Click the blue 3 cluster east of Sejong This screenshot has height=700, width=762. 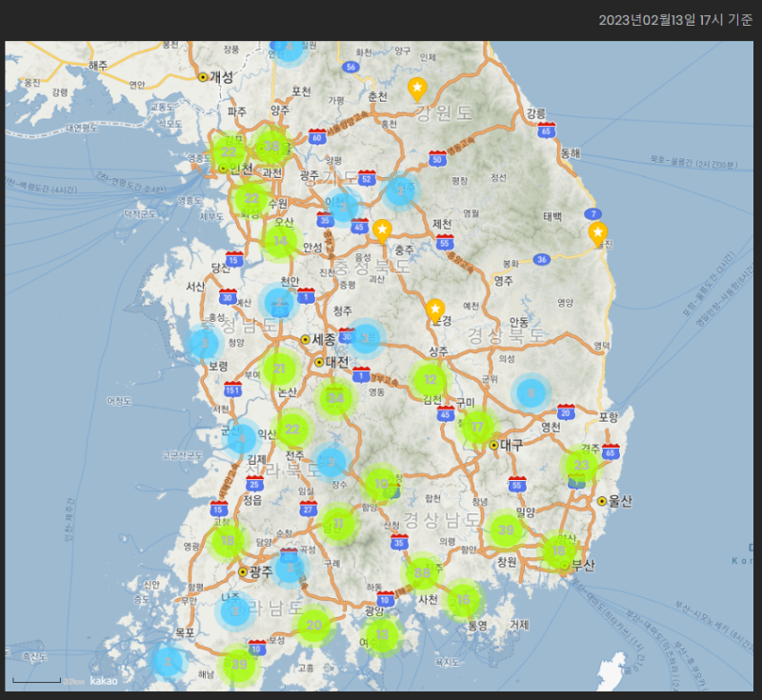tap(366, 339)
